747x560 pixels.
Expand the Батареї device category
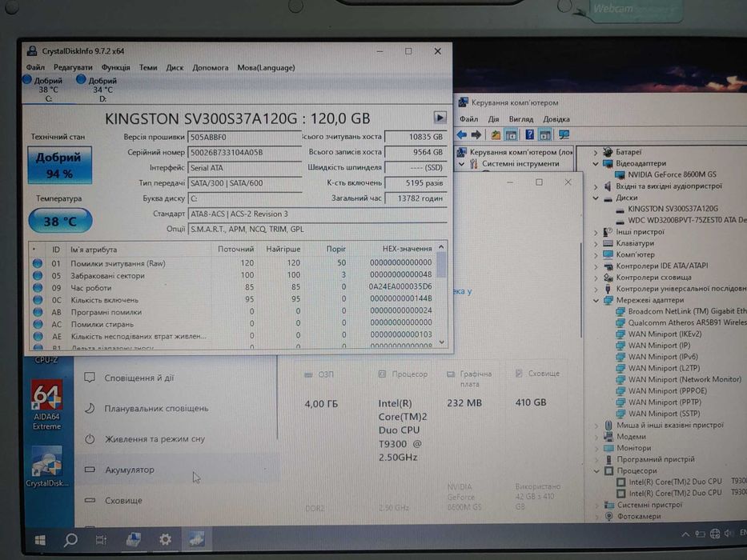596,152
